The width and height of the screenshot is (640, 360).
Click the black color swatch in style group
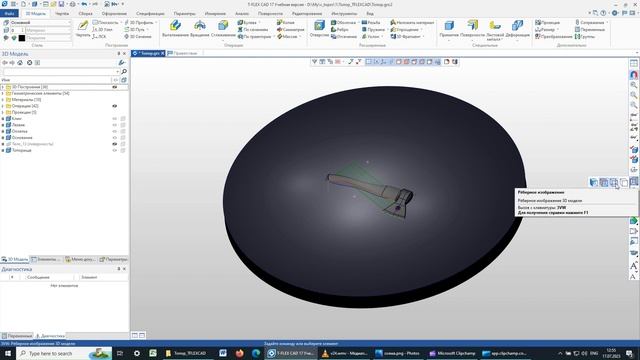coord(22,38)
